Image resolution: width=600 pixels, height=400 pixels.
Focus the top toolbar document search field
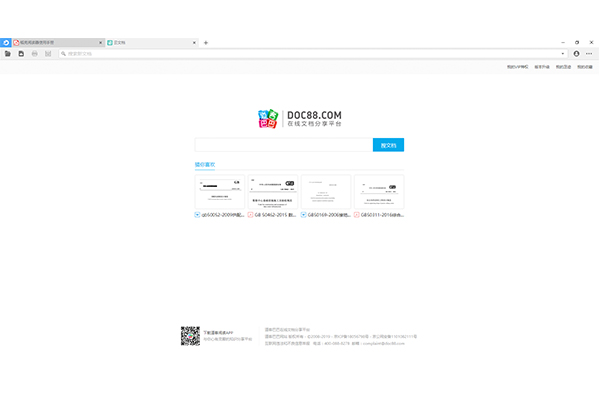(x=312, y=54)
